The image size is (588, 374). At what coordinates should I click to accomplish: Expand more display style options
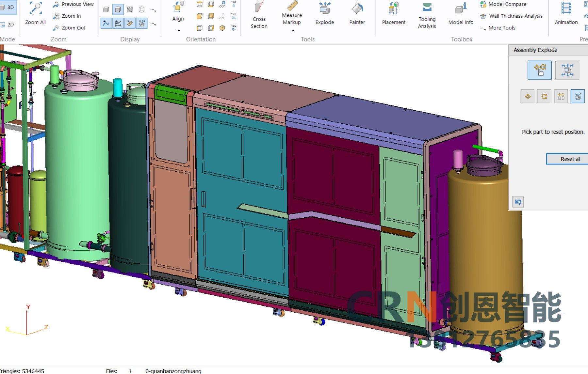[153, 10]
